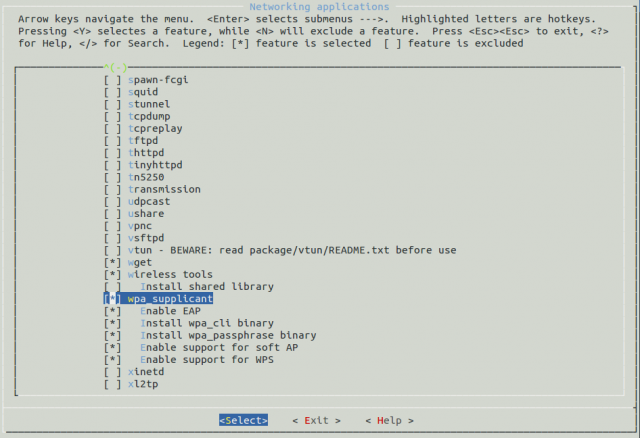This screenshot has height=438, width=640.
Task: Uncheck Install wpa_passphrase binary checkbox
Action: point(112,336)
